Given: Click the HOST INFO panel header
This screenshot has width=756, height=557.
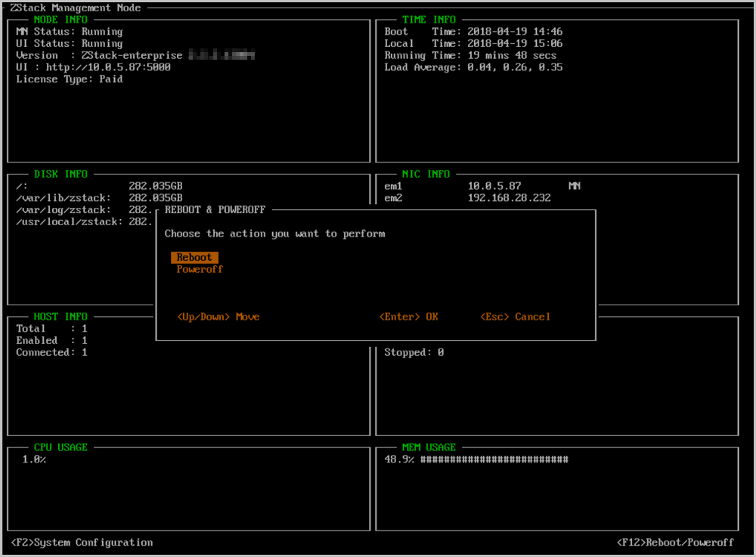Looking at the screenshot, I should 60,317.
